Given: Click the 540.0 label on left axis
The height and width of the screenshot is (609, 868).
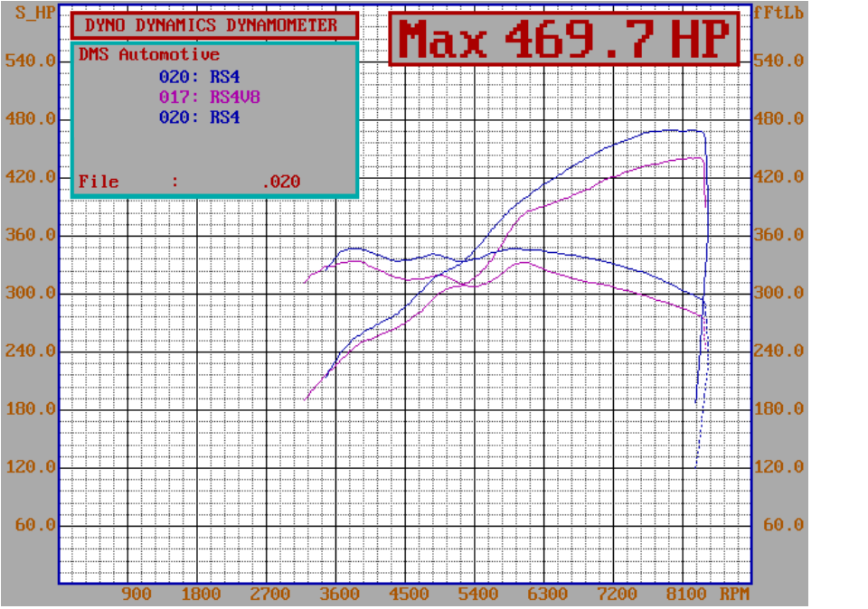Looking at the screenshot, I should (x=31, y=61).
